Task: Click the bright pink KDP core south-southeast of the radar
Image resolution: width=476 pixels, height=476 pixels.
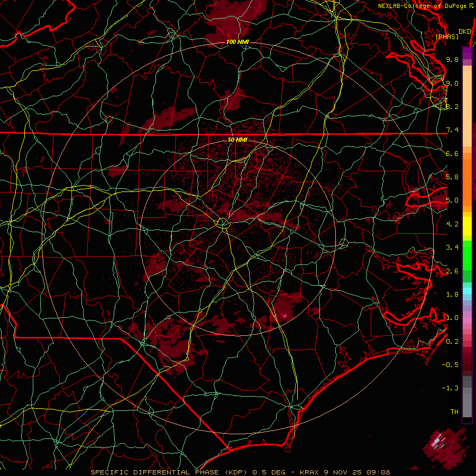Action: pyautogui.click(x=285, y=315)
